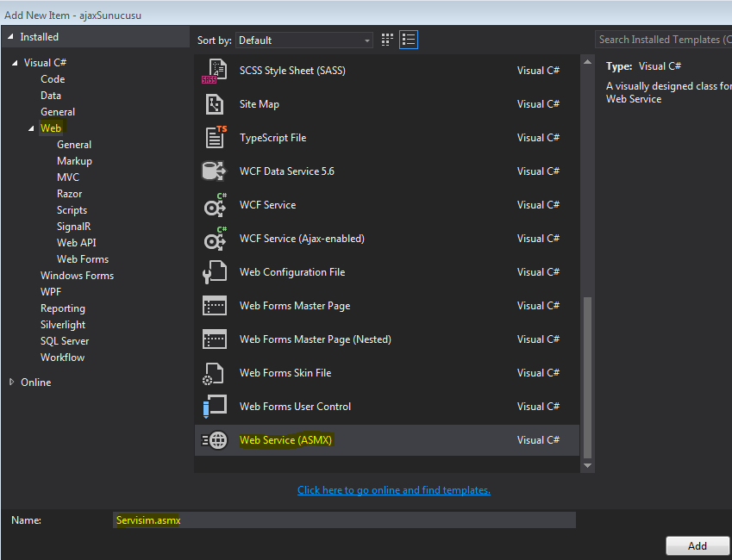
Task: Select the Scripts category
Action: (72, 210)
